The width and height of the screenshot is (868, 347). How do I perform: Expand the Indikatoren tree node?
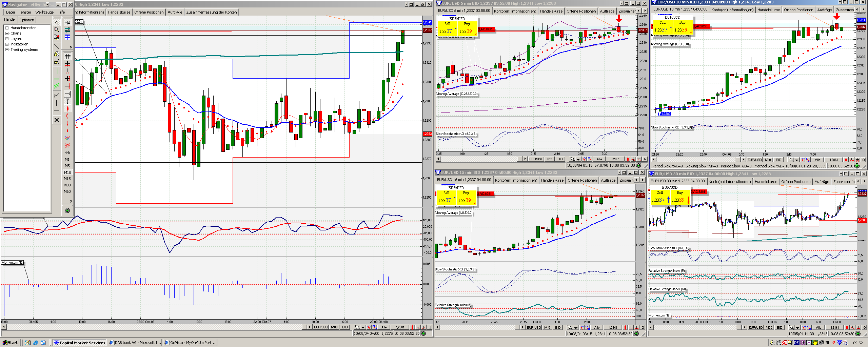7,44
